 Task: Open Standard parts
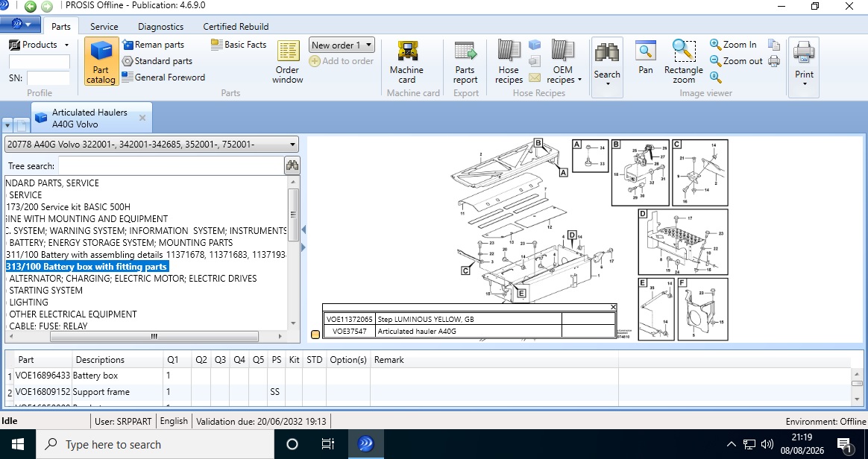point(157,61)
